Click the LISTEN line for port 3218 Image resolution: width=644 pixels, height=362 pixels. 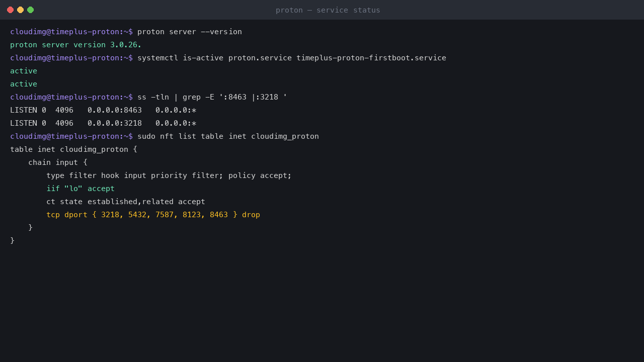103,123
